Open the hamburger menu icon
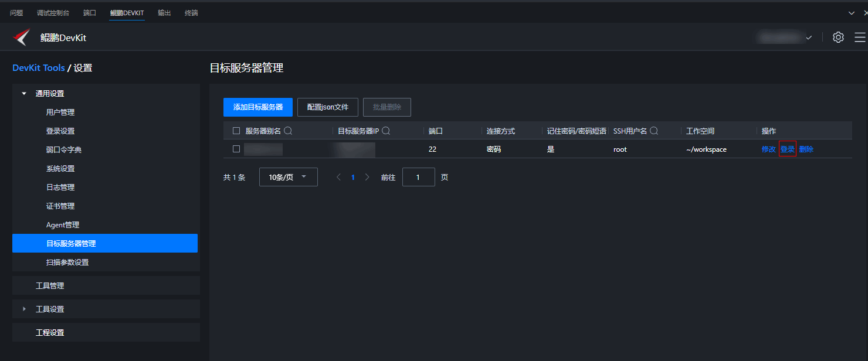This screenshot has width=868, height=361. pos(860,38)
